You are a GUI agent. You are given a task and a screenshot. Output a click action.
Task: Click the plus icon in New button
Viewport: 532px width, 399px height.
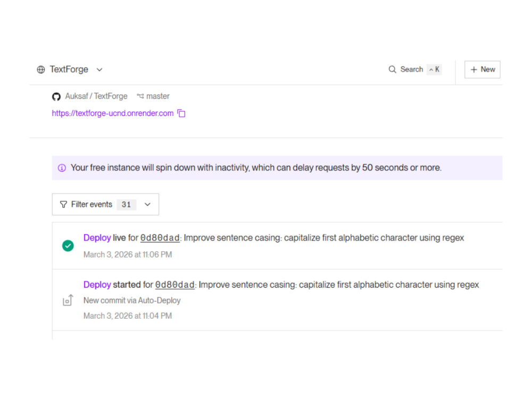point(473,70)
